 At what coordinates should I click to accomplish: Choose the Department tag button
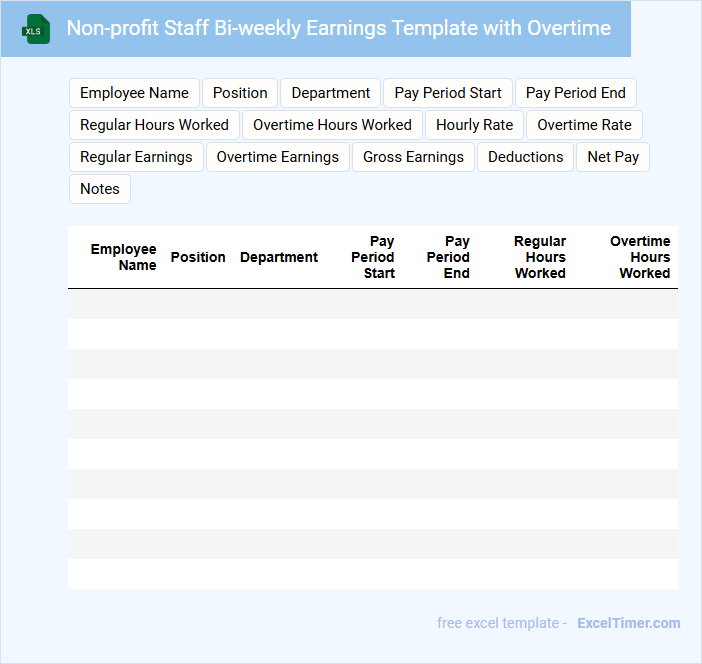(330, 93)
